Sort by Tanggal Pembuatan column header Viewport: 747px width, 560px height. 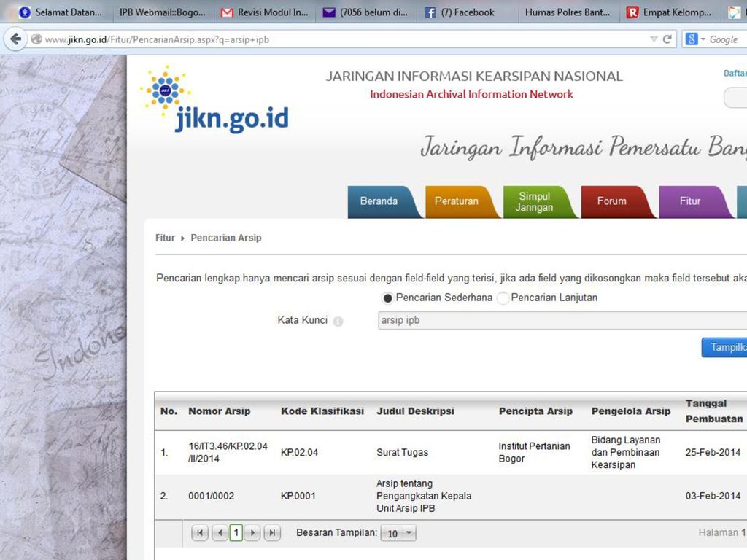pyautogui.click(x=714, y=411)
